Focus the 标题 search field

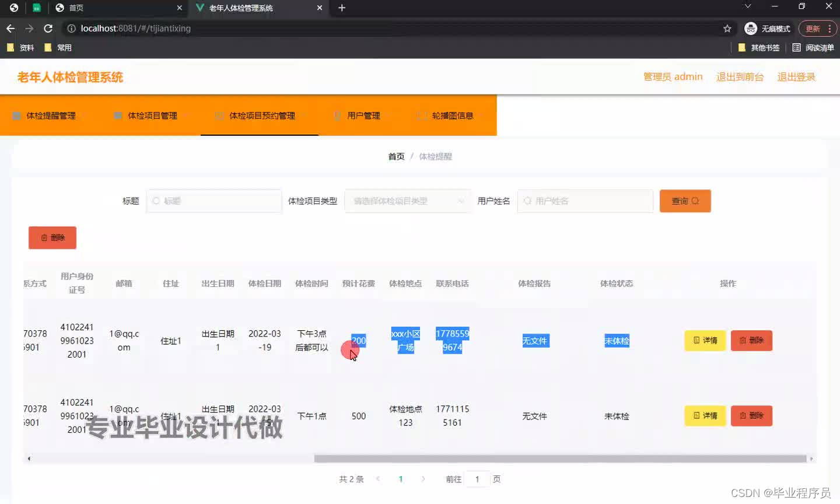tap(214, 201)
